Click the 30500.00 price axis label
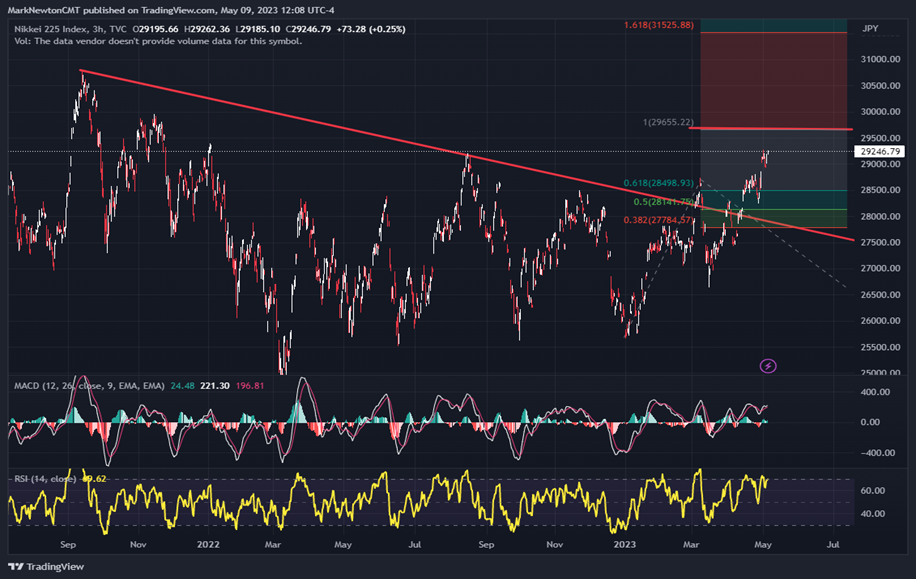Image resolution: width=916 pixels, height=579 pixels. (x=880, y=85)
